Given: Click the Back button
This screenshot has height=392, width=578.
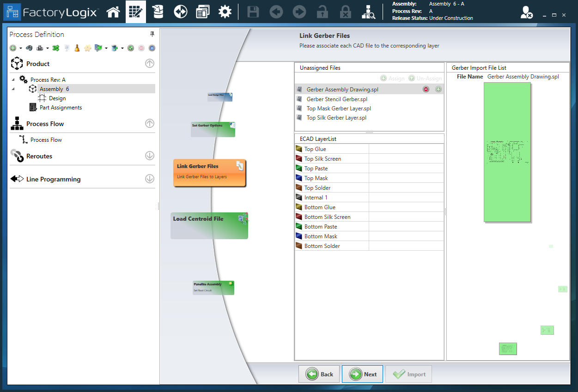Looking at the screenshot, I should 319,374.
